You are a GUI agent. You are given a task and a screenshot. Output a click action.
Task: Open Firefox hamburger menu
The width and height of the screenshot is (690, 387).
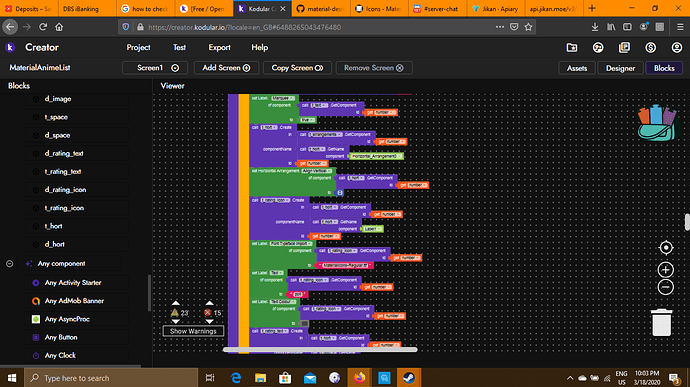pos(680,27)
